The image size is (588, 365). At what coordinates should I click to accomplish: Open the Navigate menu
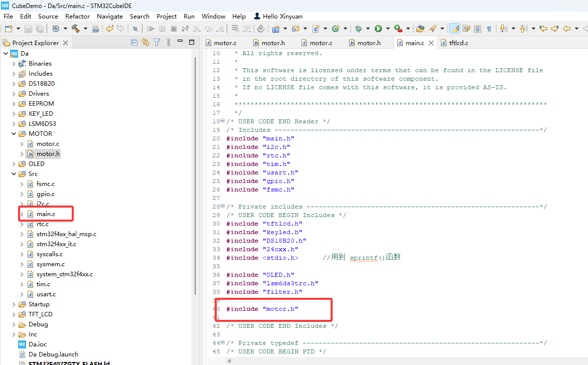[x=110, y=17]
